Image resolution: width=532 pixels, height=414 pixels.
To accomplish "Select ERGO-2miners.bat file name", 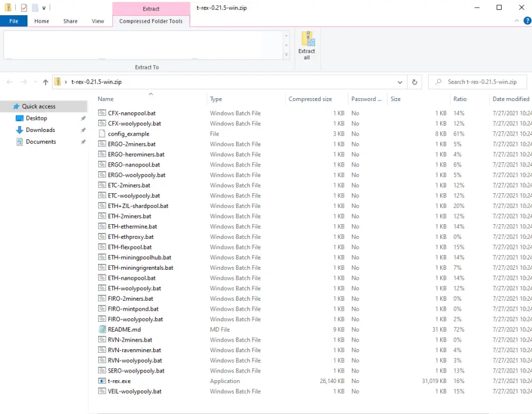I will coord(132,144).
